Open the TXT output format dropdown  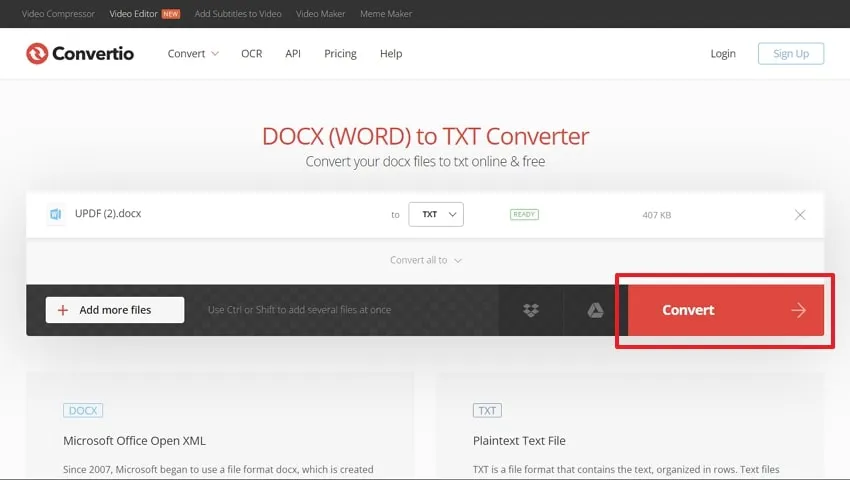click(436, 214)
